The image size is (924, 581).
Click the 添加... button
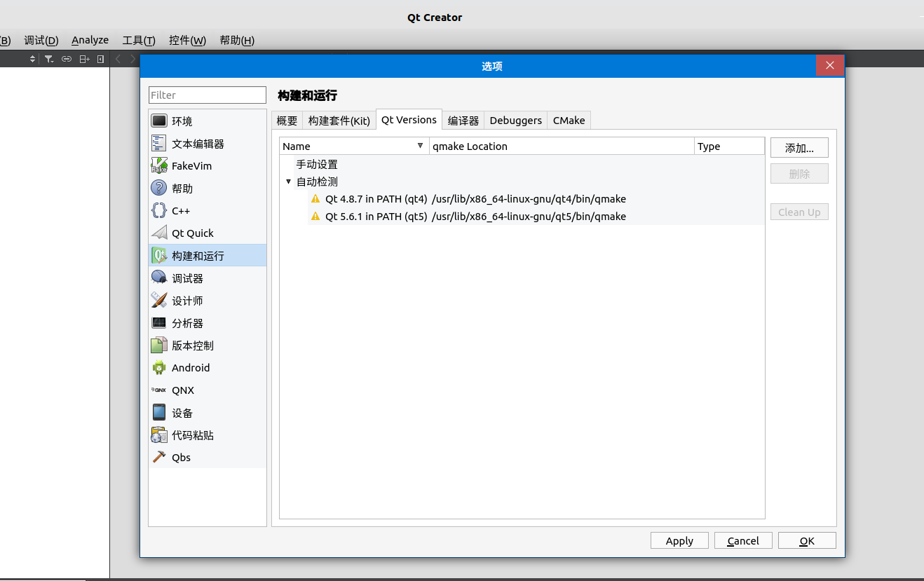pyautogui.click(x=799, y=148)
